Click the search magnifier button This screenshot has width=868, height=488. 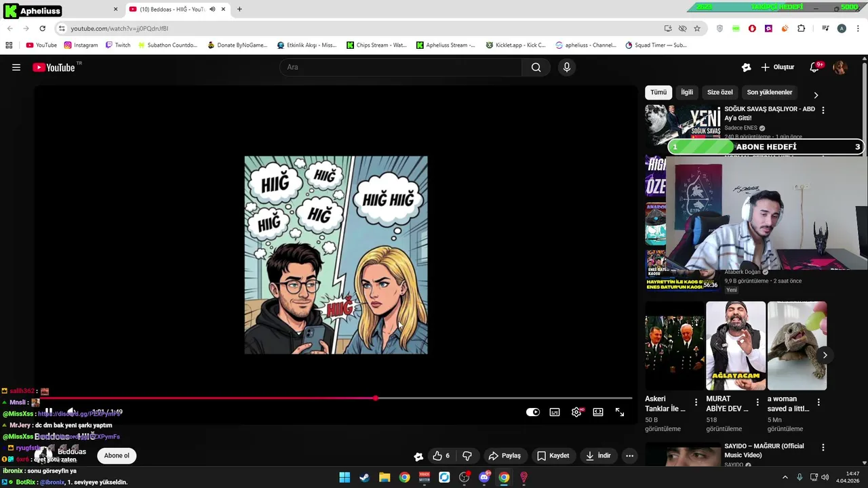536,67
